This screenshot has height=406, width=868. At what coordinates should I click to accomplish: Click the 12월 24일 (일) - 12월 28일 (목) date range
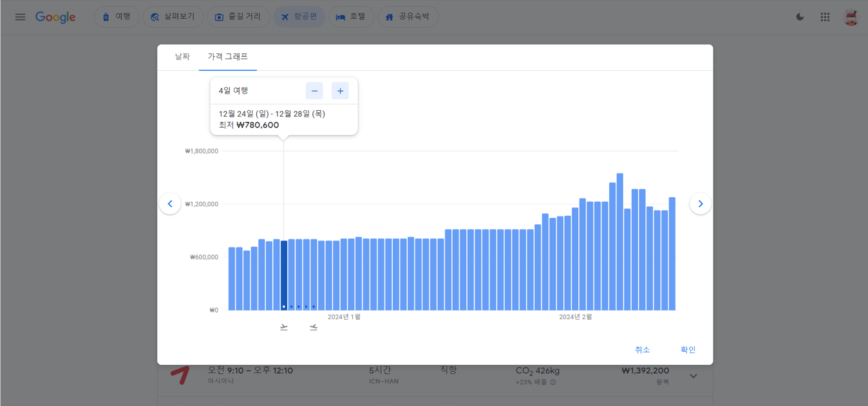pyautogui.click(x=272, y=114)
